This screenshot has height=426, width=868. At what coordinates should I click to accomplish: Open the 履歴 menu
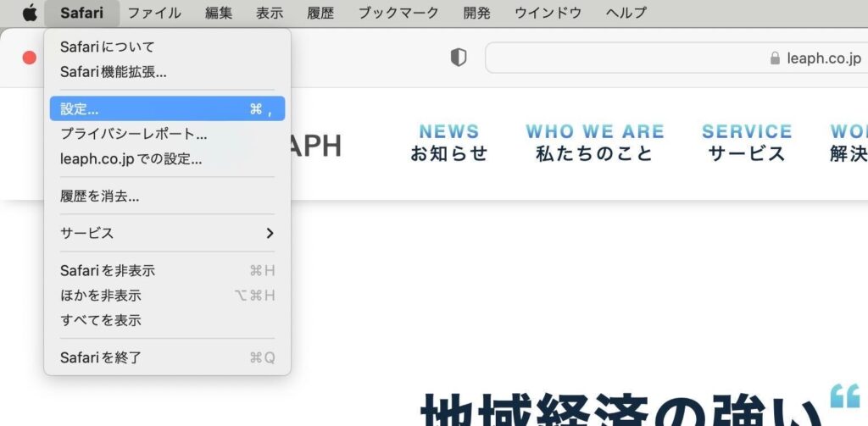[320, 13]
